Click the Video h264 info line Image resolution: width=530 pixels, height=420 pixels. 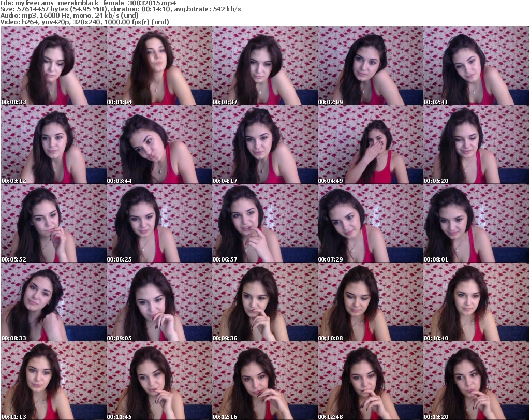(x=84, y=22)
